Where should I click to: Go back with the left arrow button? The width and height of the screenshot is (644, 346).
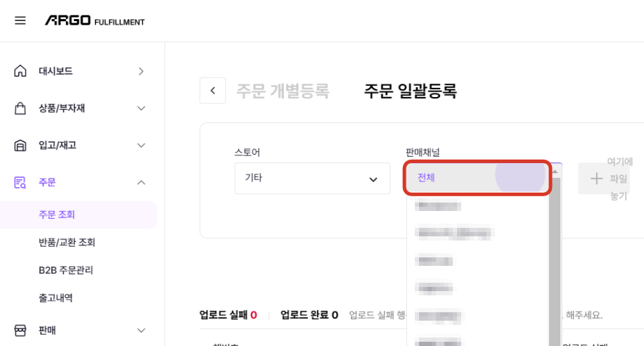(x=213, y=91)
